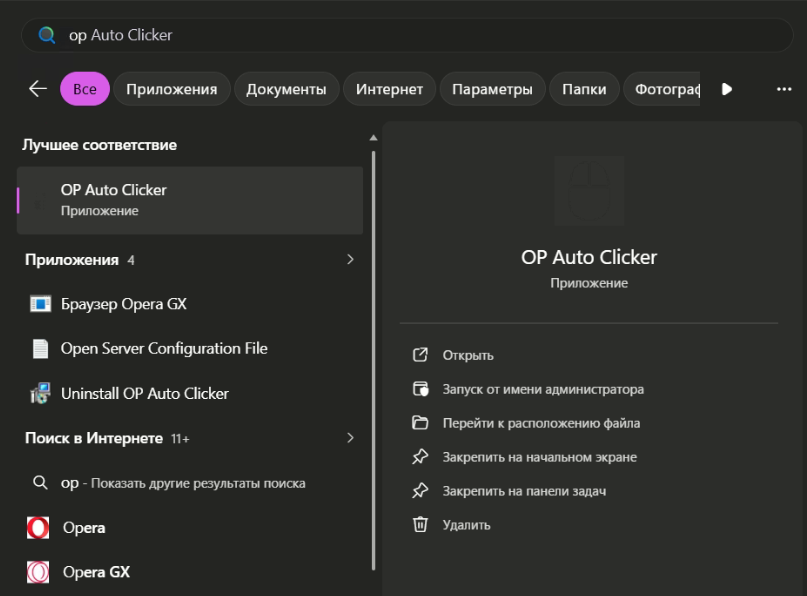Click the three-dots more options icon

[784, 89]
